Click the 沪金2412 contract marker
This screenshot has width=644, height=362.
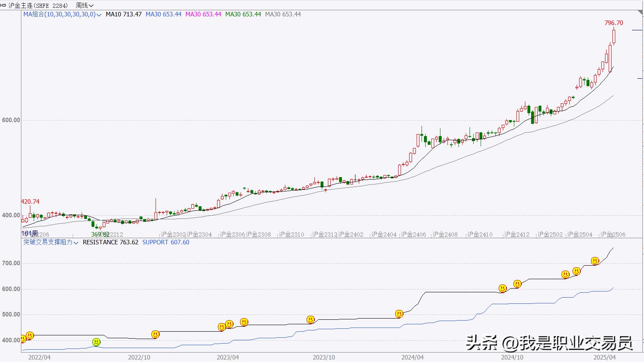click(x=517, y=235)
